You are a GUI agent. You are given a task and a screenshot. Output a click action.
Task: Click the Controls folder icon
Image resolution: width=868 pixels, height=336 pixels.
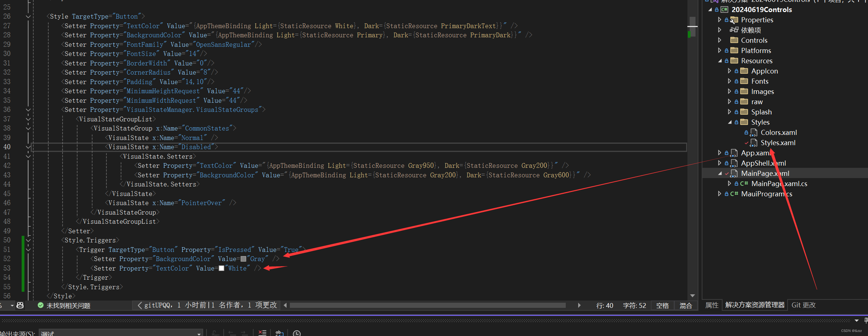(x=734, y=40)
